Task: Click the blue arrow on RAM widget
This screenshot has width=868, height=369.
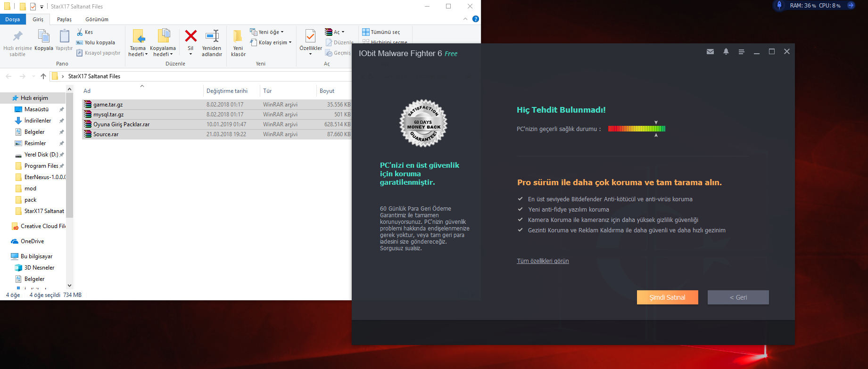Action: 851,6
